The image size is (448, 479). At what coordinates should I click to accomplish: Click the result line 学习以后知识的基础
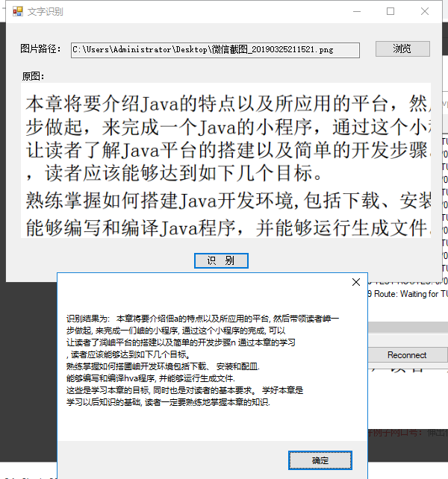click(168, 402)
